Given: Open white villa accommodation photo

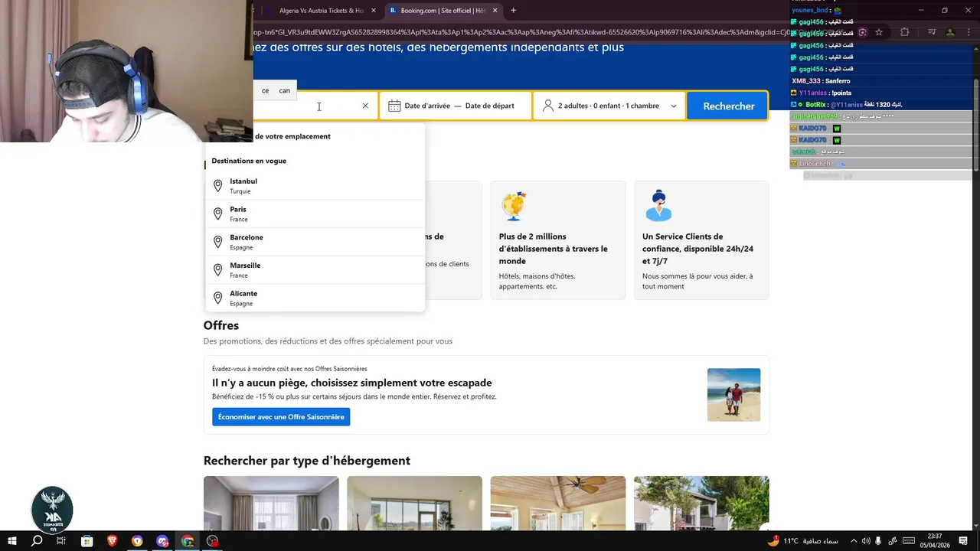Looking at the screenshot, I should pyautogui.click(x=701, y=503).
